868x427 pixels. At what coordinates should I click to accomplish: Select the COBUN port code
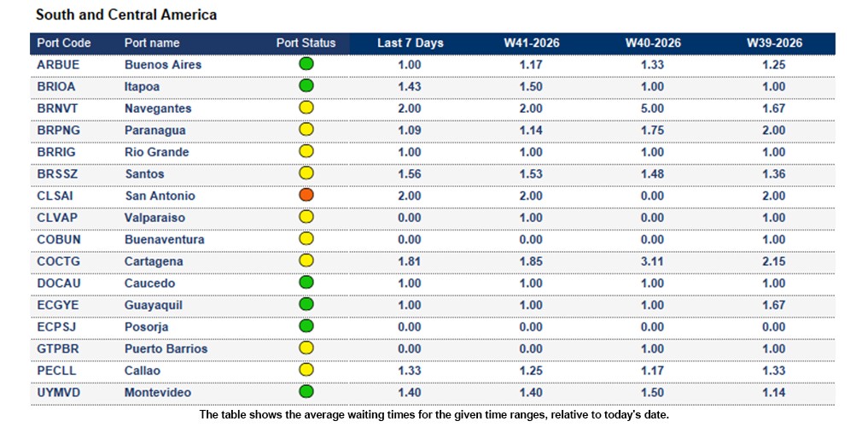59,240
